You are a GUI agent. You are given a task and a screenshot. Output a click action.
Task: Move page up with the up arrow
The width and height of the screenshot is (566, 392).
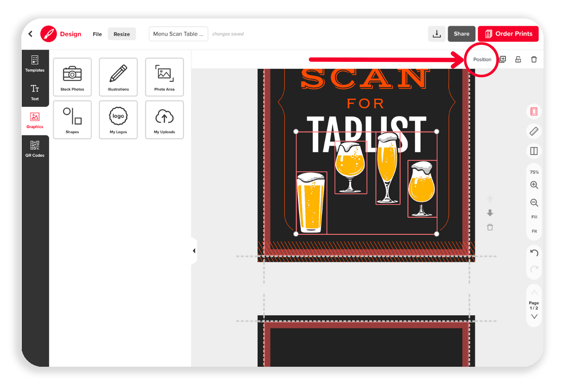(490, 199)
